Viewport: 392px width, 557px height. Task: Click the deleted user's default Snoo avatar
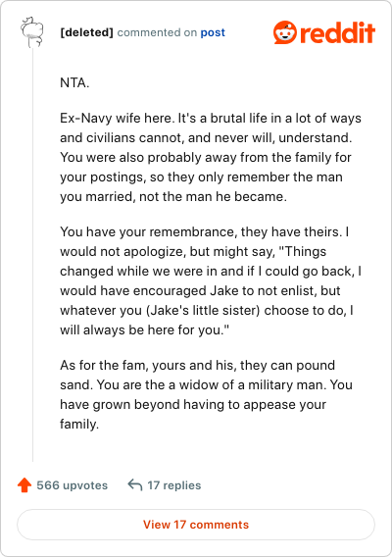(x=32, y=32)
